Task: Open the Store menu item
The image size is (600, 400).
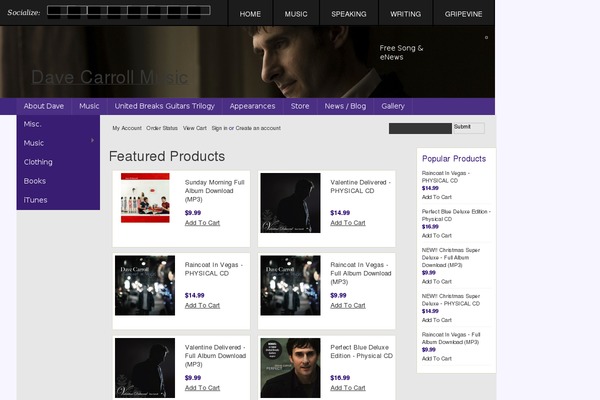Action: [300, 106]
